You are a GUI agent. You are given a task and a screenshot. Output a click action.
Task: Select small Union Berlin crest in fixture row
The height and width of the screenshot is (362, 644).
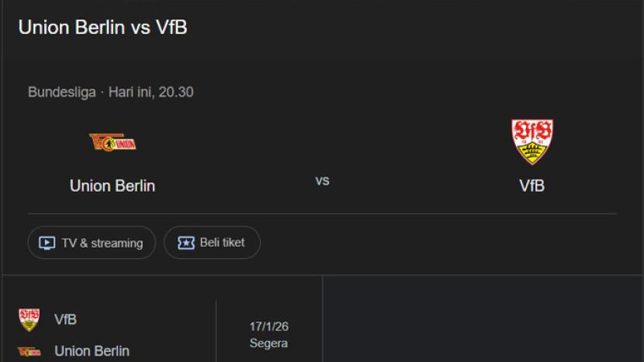(29, 351)
